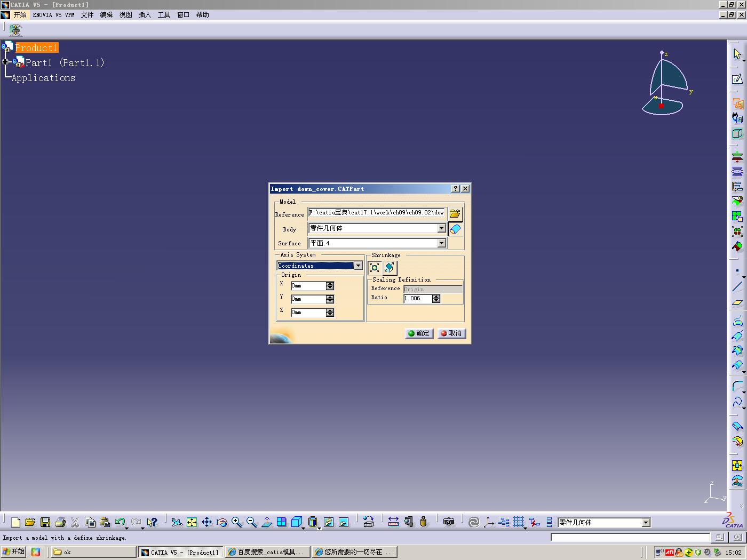The width and height of the screenshot is (747, 560).
Task: Click the Hide/Show icon
Action: (328, 522)
